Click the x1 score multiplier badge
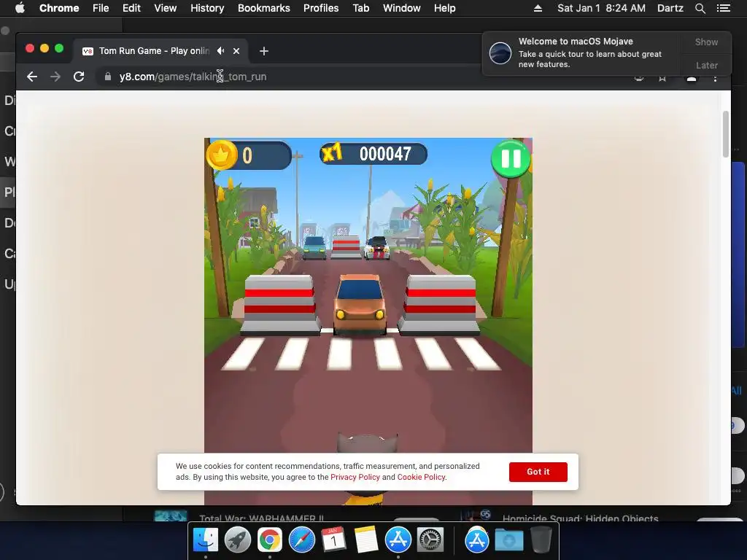 click(x=332, y=153)
